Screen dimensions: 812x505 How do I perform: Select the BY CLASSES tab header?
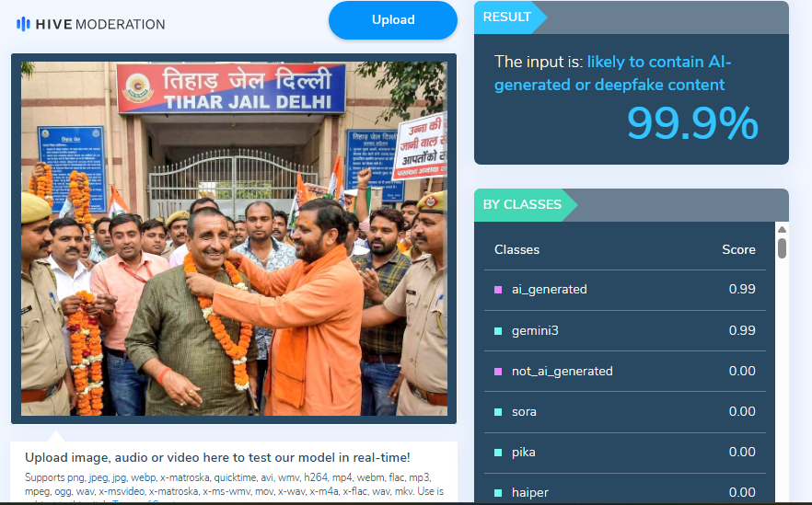coord(525,205)
